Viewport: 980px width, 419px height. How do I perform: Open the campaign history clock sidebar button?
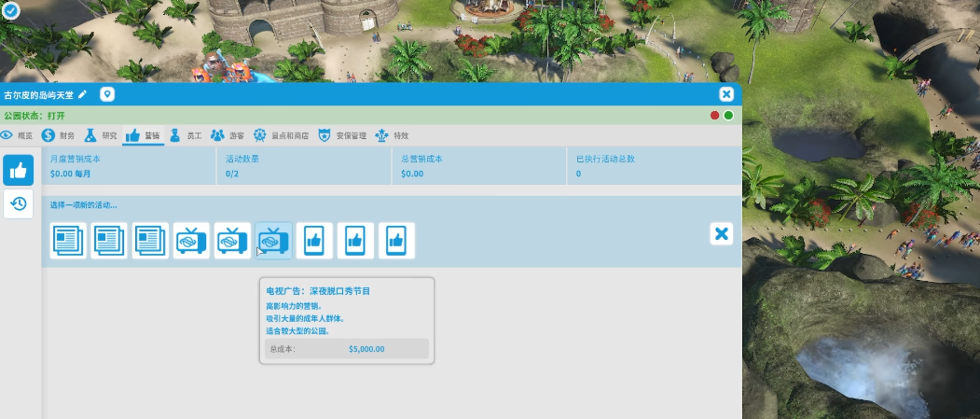tap(18, 203)
